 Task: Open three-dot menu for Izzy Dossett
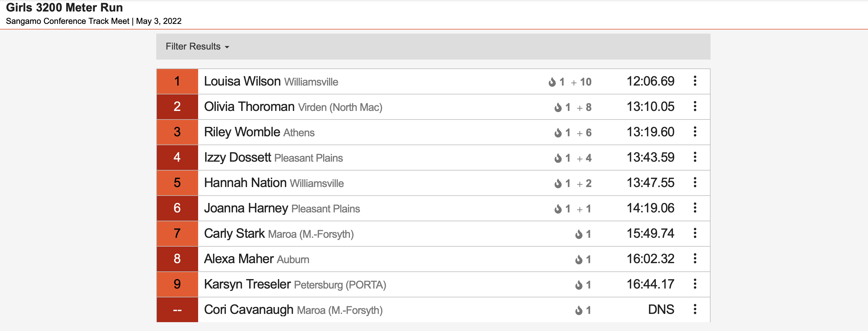(x=695, y=157)
